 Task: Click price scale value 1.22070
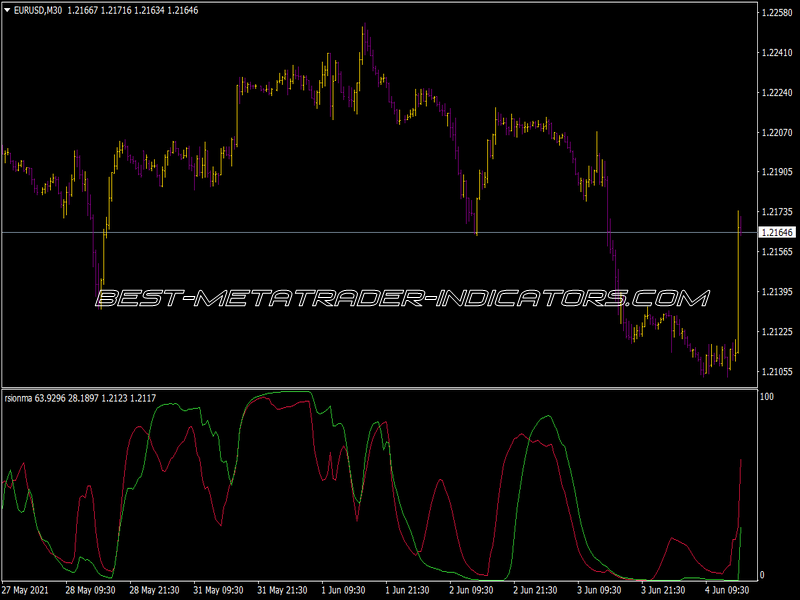(777, 133)
